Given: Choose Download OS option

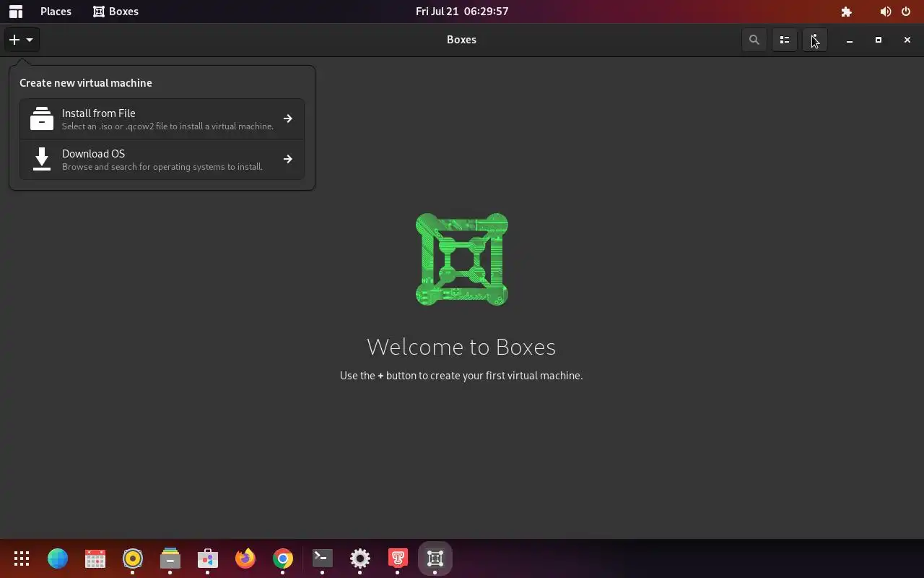Looking at the screenshot, I should point(162,159).
